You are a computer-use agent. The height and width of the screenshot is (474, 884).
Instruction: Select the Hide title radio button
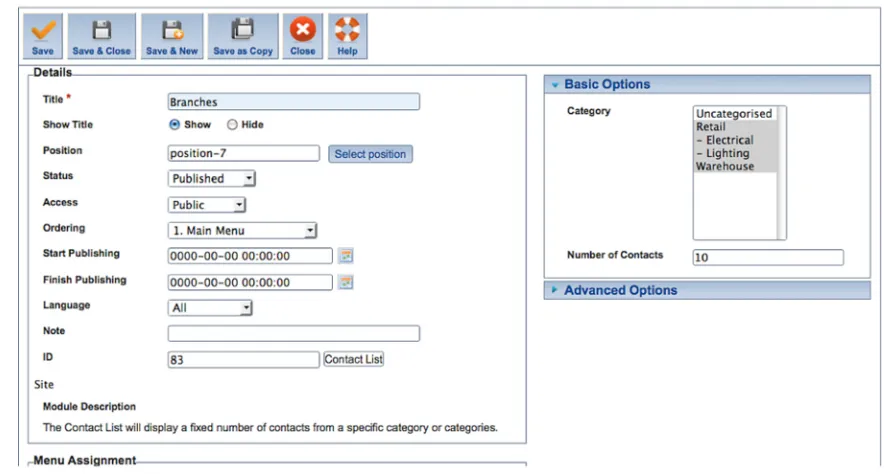pyautogui.click(x=232, y=125)
